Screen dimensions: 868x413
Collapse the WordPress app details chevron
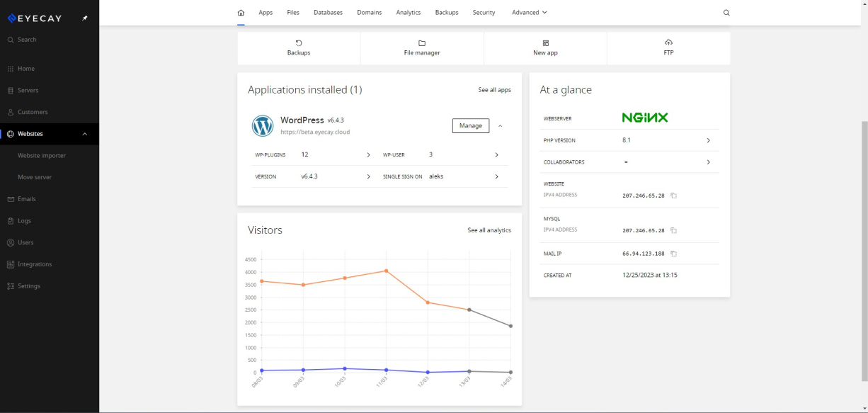click(x=501, y=126)
